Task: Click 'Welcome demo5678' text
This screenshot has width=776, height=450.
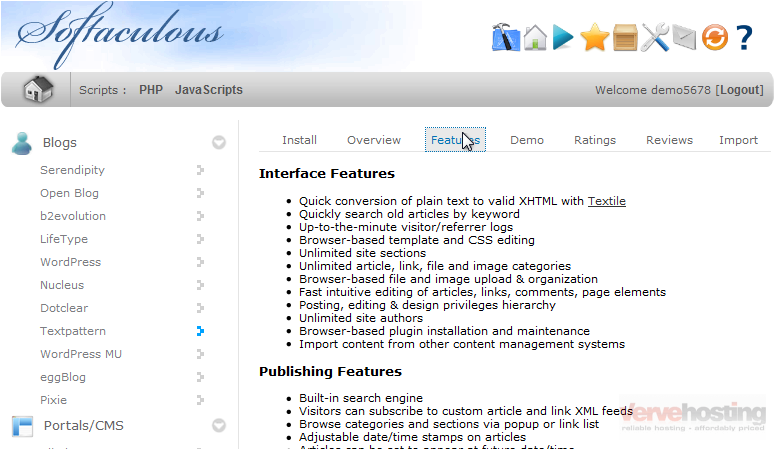Action: pos(653,90)
